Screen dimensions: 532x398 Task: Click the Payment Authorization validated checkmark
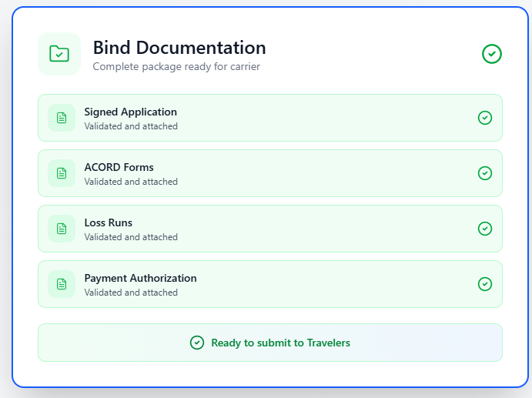pyautogui.click(x=485, y=284)
